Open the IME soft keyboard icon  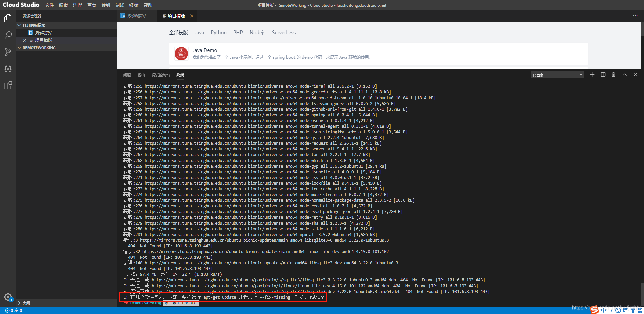click(626, 310)
